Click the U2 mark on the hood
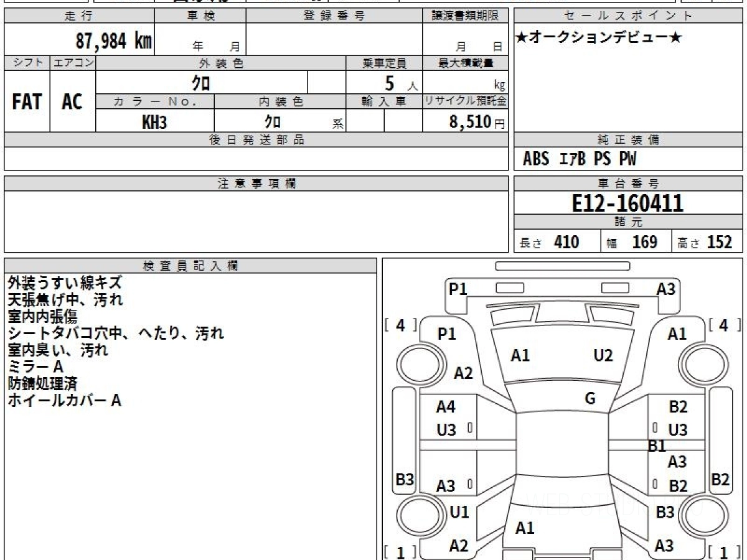Image resolution: width=747 pixels, height=560 pixels. pos(603,355)
